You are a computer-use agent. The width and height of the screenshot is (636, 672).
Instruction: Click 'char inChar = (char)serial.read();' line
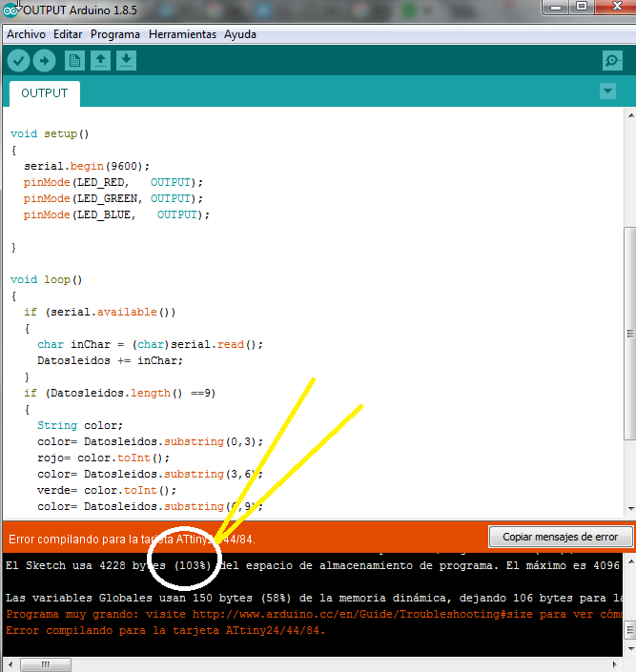150,344
